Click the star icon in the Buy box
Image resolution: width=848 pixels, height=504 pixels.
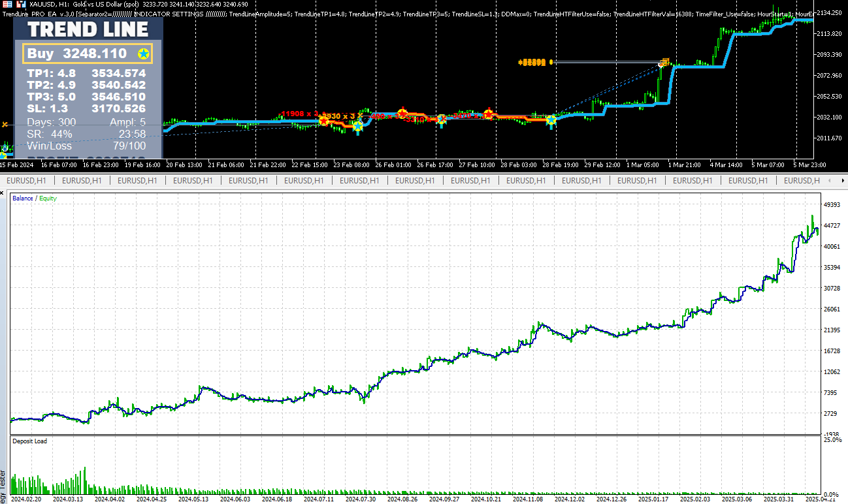click(143, 54)
